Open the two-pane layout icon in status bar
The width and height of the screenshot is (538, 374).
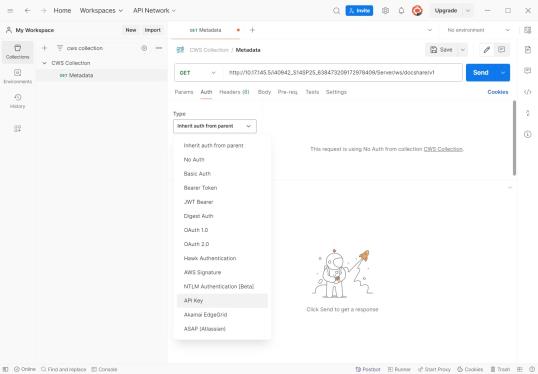click(519, 369)
